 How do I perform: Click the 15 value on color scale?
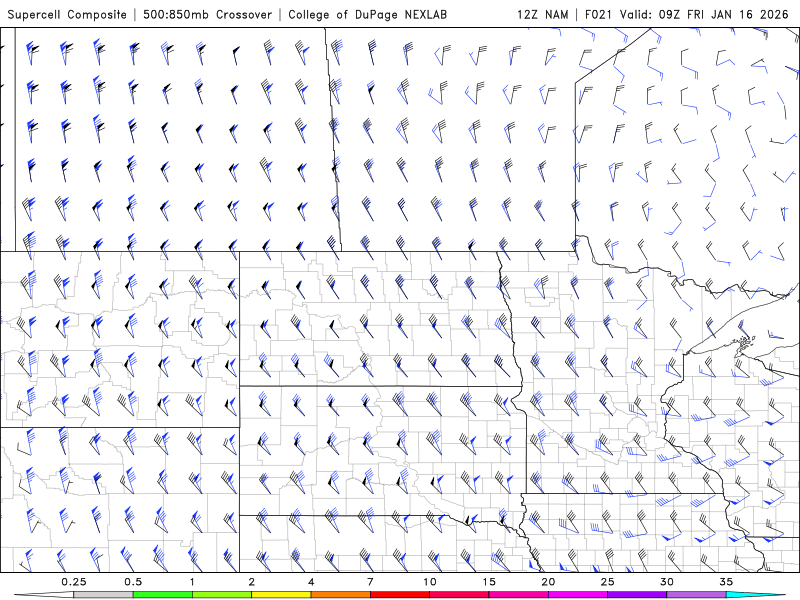click(x=489, y=582)
